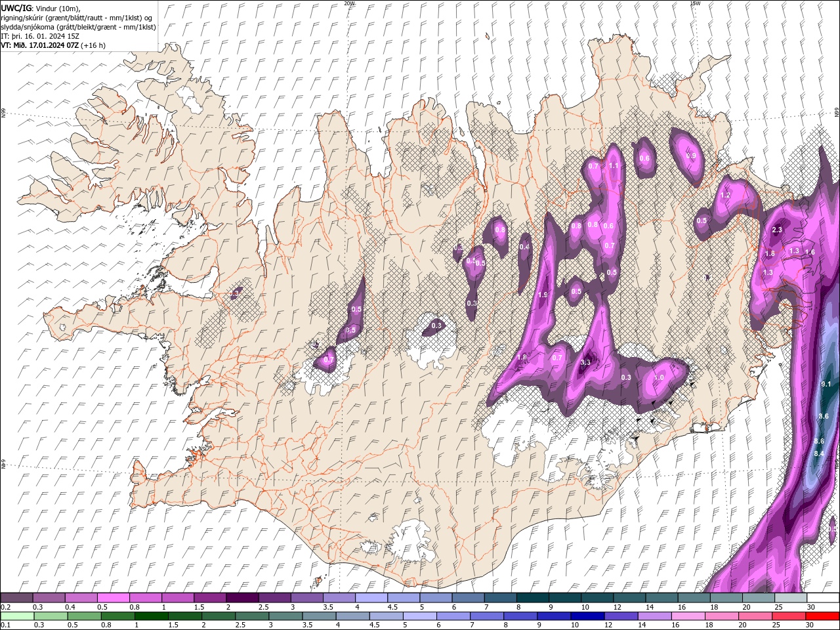Click the 0.9 snowfall value label
The height and width of the screenshot is (630, 840).
point(691,156)
